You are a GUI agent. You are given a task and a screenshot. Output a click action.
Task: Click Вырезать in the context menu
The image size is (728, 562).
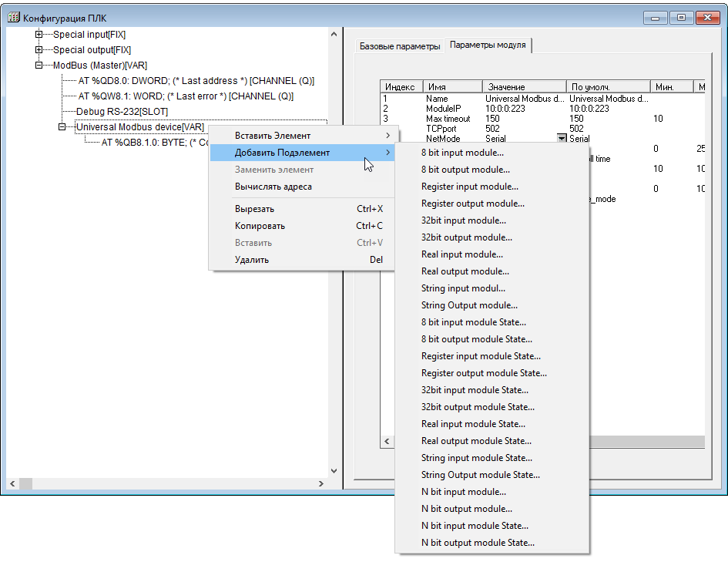254,209
